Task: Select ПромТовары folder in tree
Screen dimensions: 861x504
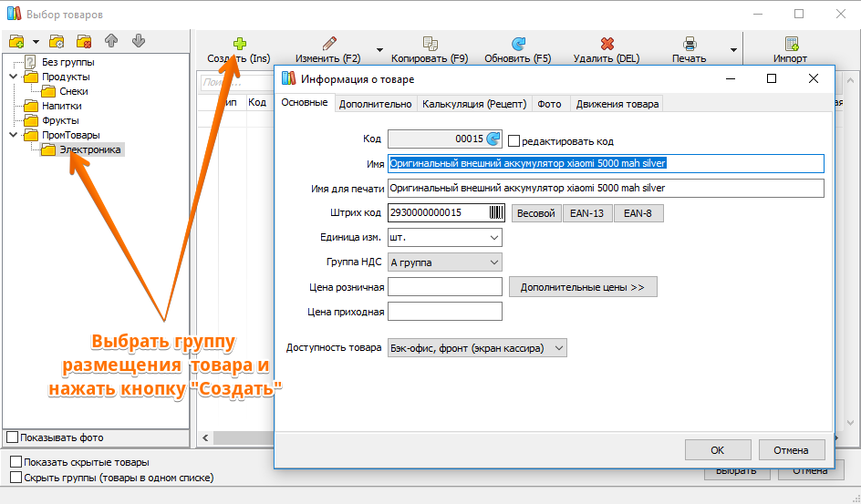Action: tap(71, 135)
